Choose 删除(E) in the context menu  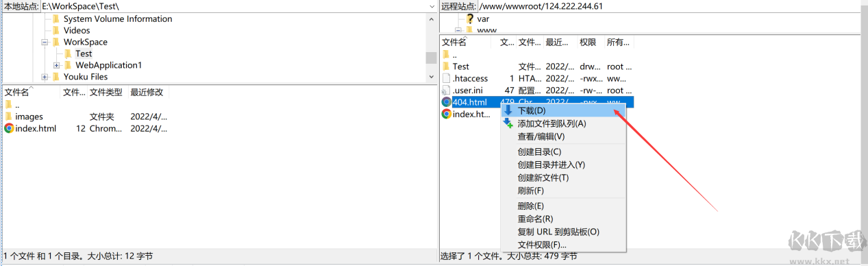tap(562, 206)
